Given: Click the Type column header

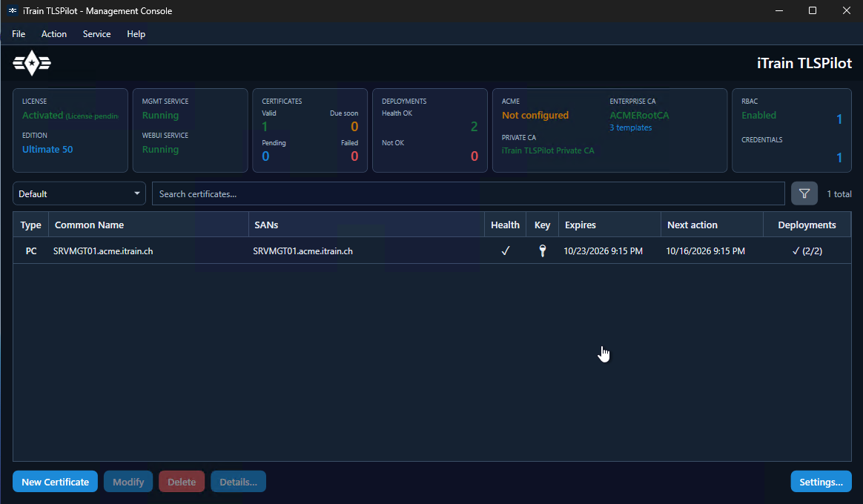Looking at the screenshot, I should [31, 225].
